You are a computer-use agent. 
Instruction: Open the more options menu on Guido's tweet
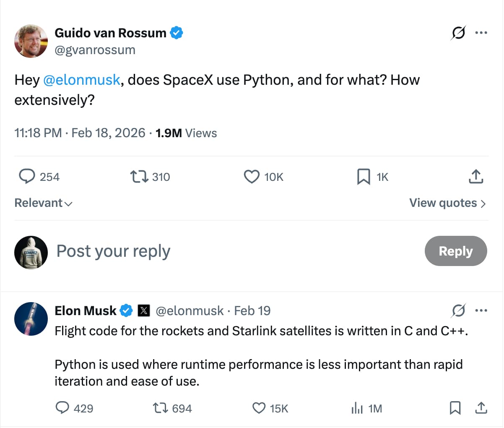481,33
